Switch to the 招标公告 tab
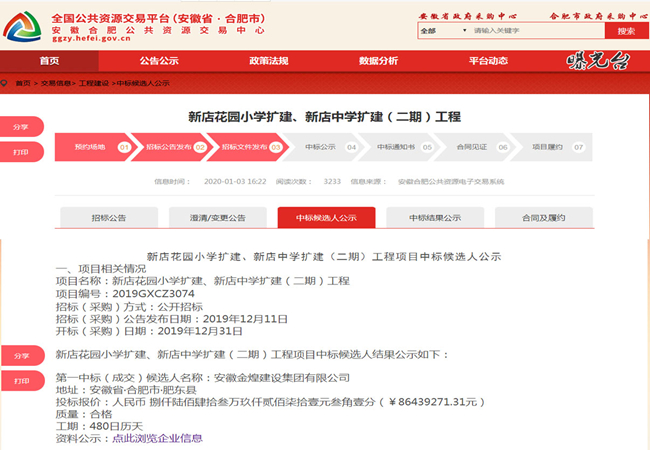 tap(108, 217)
